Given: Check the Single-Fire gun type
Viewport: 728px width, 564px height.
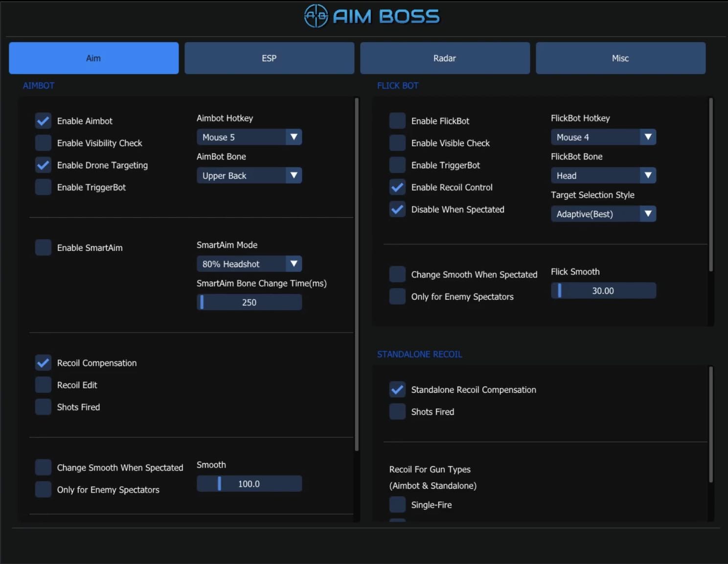Looking at the screenshot, I should [x=397, y=504].
